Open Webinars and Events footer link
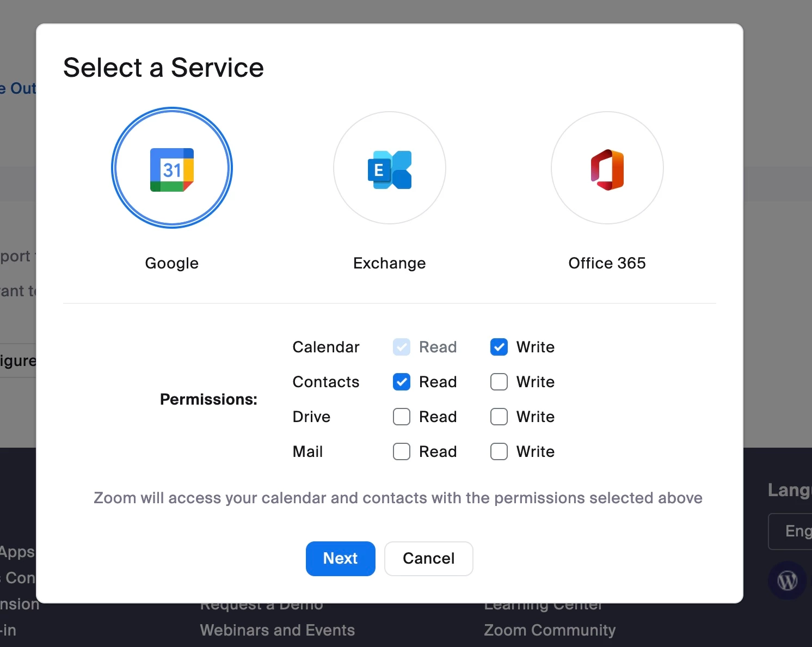 pos(278,630)
